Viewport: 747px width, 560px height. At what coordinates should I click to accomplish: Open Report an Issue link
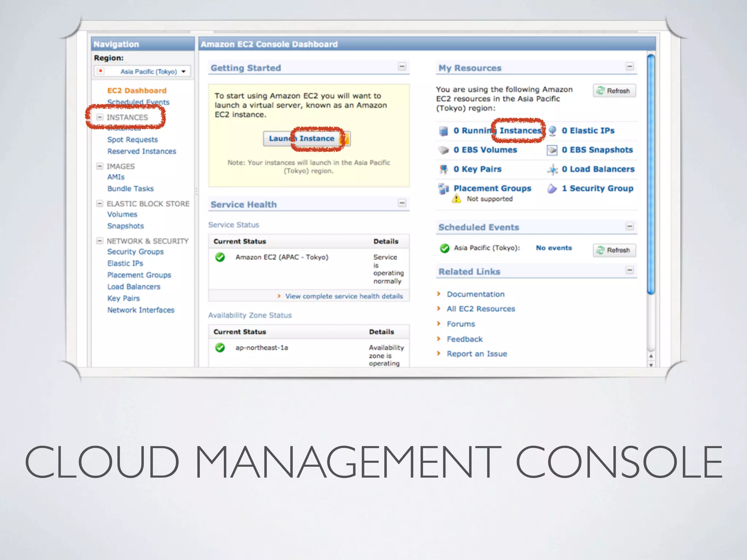477,354
